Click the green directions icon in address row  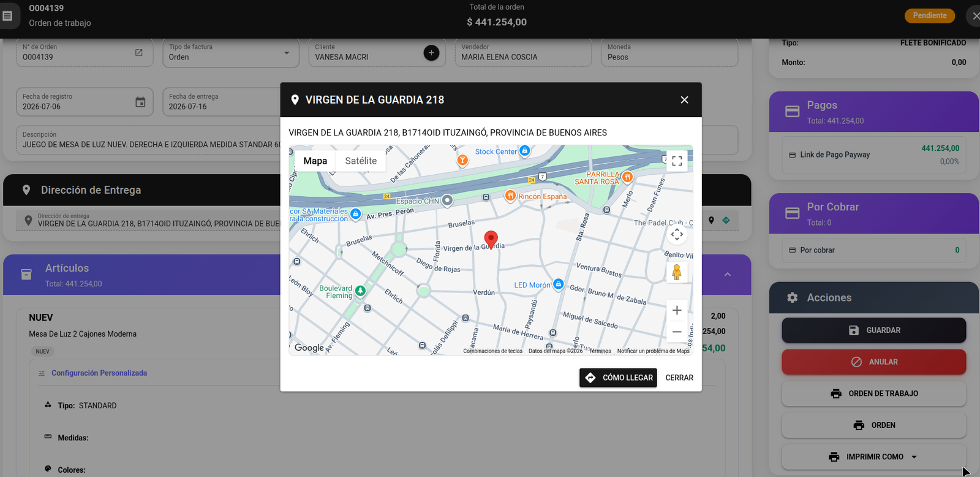click(726, 220)
